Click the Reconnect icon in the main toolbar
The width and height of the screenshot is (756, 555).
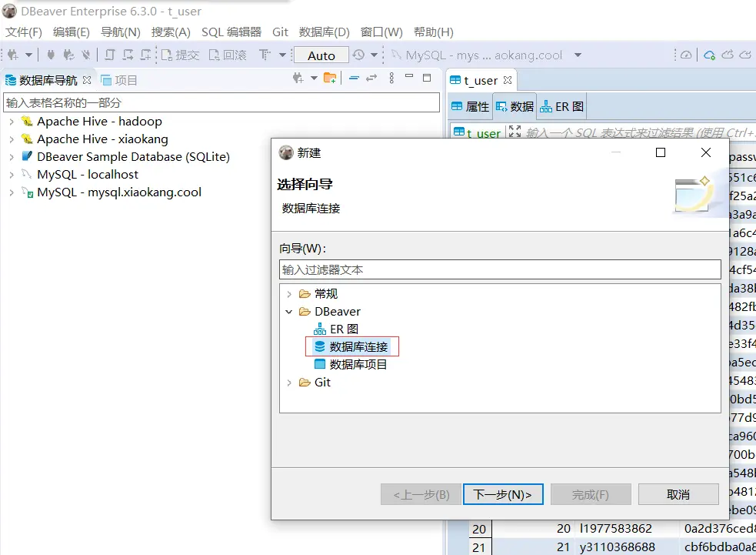[x=68, y=55]
